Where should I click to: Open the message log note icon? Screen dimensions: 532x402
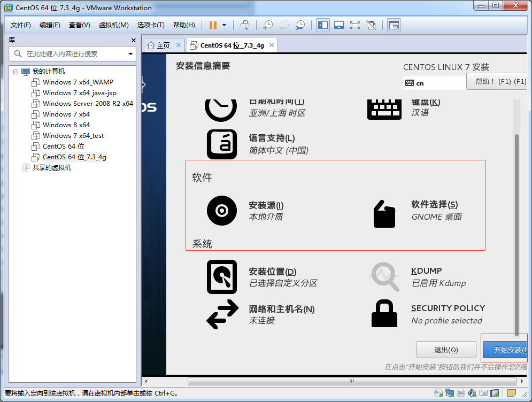[512, 393]
